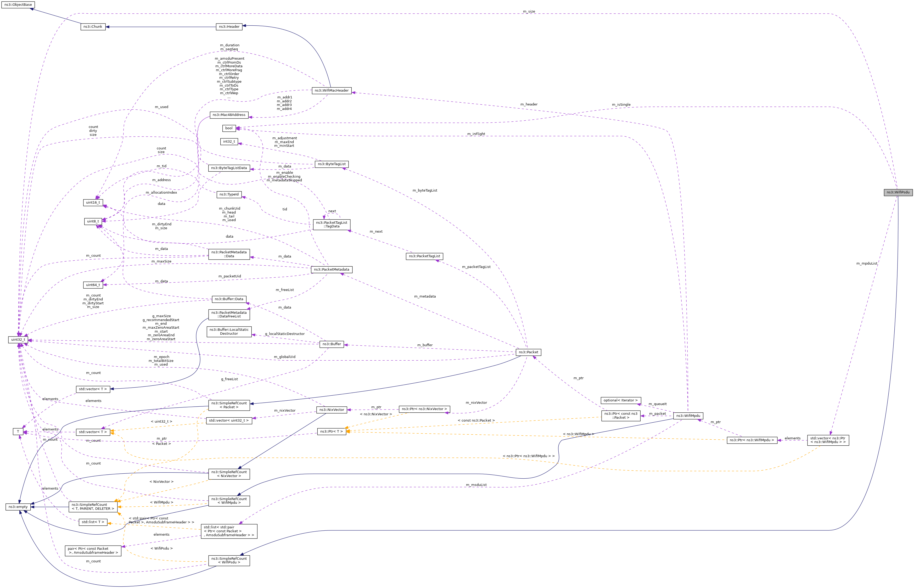This screenshot has width=914, height=588.
Task: Click the m_mpduList edge label
Action: click(867, 264)
